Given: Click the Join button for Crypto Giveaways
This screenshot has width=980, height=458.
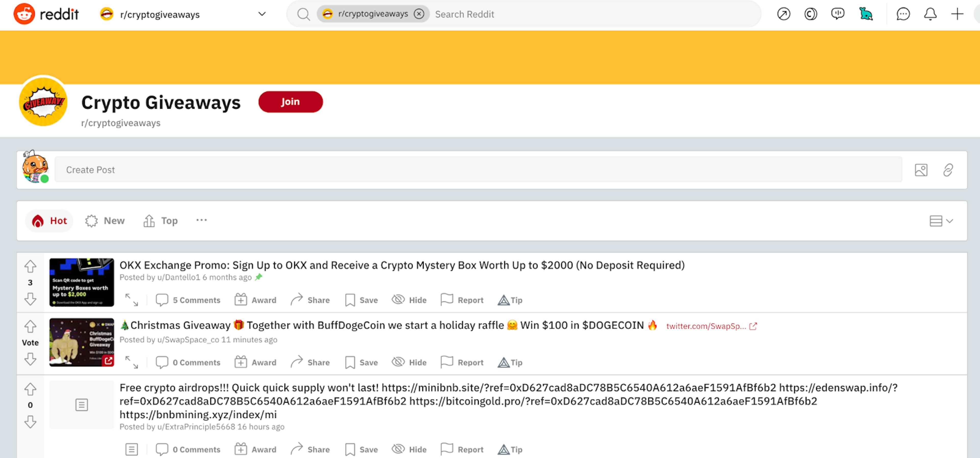Looking at the screenshot, I should (290, 101).
